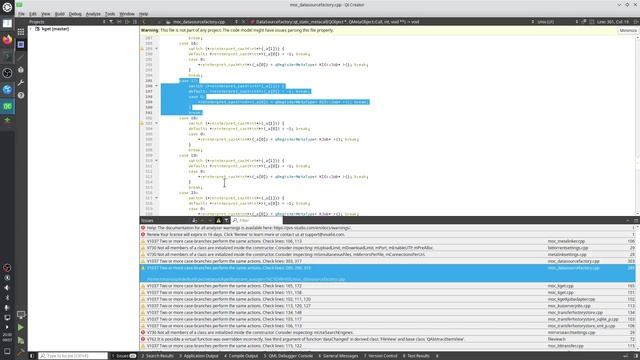Open the globe browser icon in the dock
The image size is (640, 360).
7,90
